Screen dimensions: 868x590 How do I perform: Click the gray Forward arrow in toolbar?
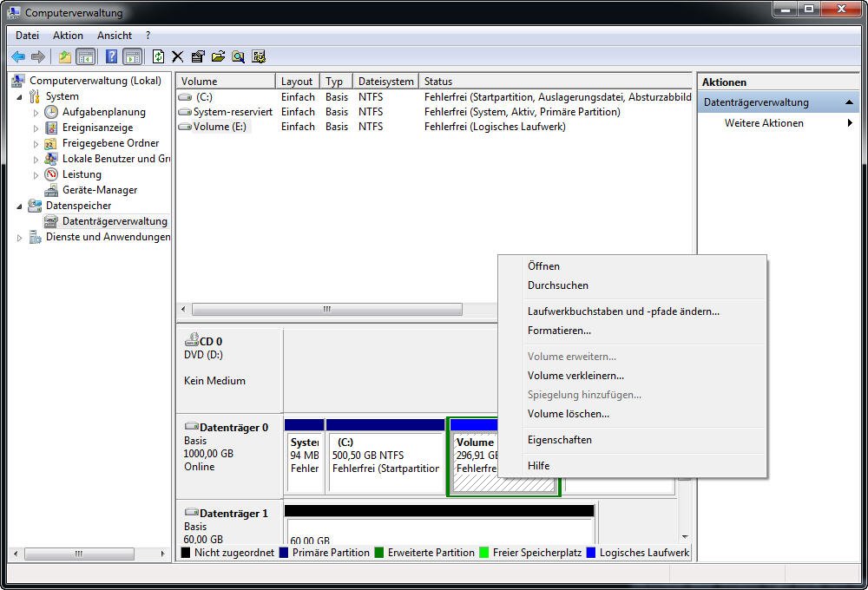click(38, 56)
